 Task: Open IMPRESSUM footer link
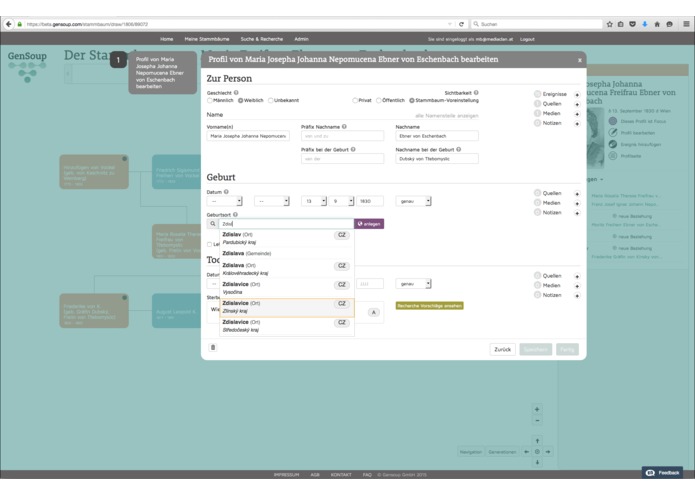pos(286,475)
